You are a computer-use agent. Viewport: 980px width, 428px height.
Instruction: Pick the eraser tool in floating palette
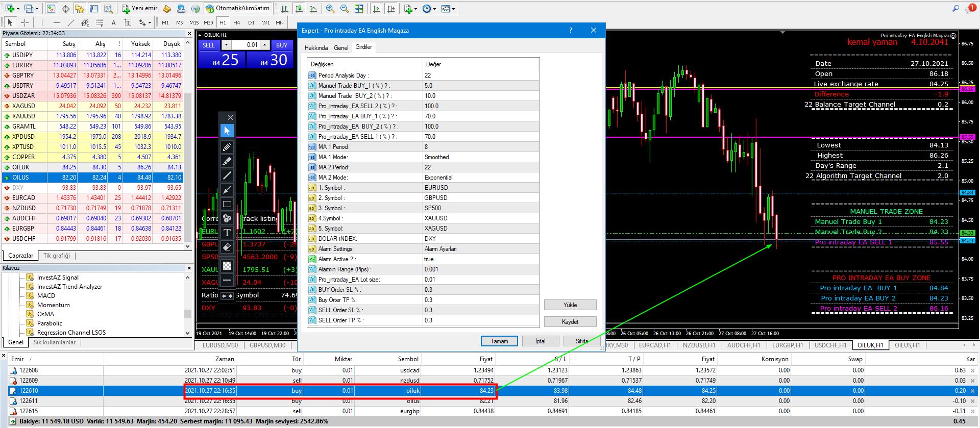(x=227, y=247)
